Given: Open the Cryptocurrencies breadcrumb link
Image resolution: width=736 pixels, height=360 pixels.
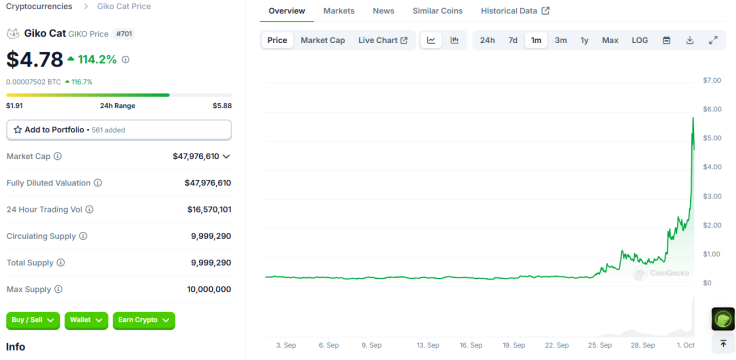Looking at the screenshot, I should tap(39, 7).
